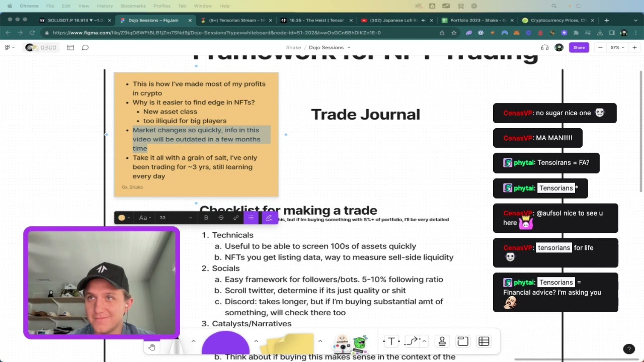Screen dimensions: 644x362
Task: Open the font size 33 dropdown
Action: tap(175, 218)
